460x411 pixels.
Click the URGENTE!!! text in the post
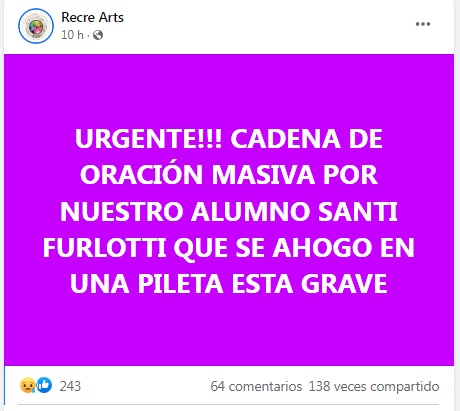[x=148, y=139]
